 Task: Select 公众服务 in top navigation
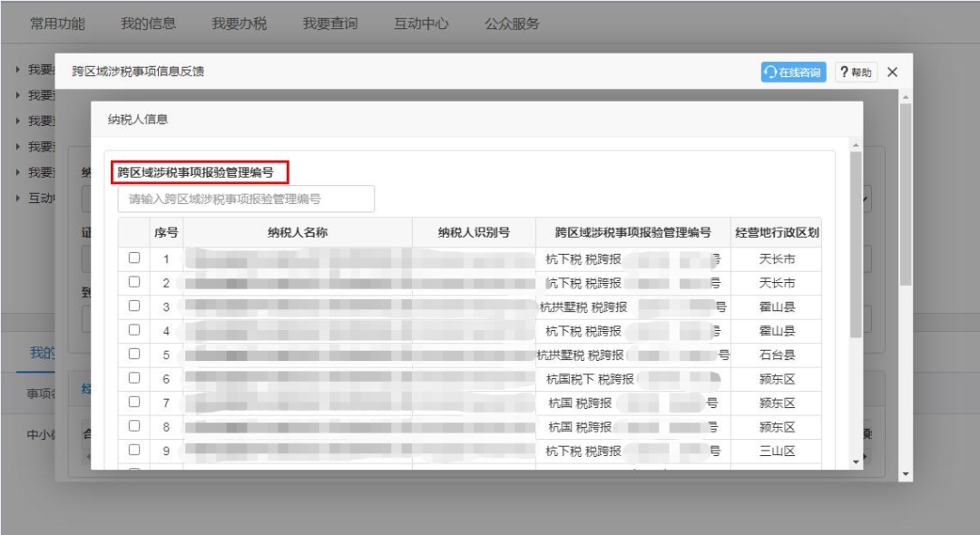(512, 24)
